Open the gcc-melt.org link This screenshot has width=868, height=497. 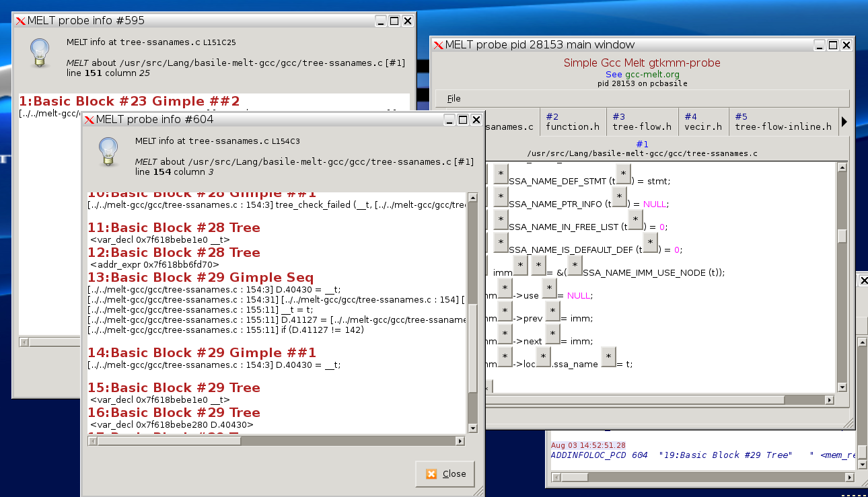tap(652, 75)
